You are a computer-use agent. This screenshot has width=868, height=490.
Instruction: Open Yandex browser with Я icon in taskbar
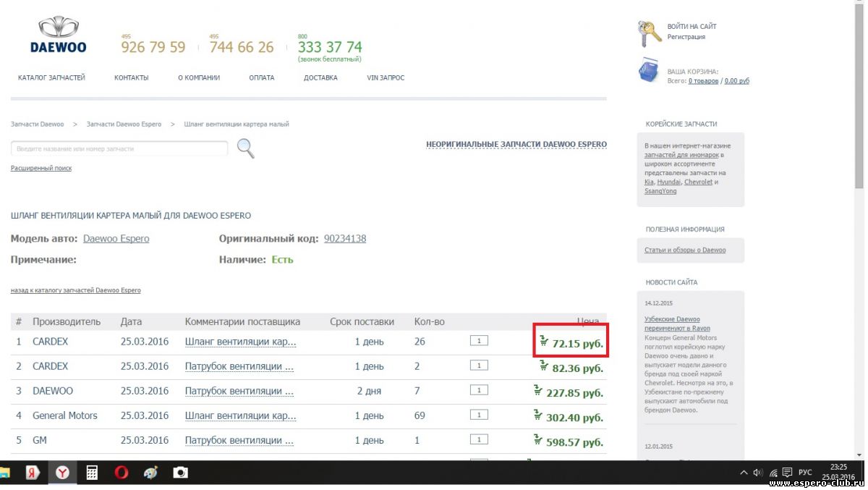click(x=33, y=473)
